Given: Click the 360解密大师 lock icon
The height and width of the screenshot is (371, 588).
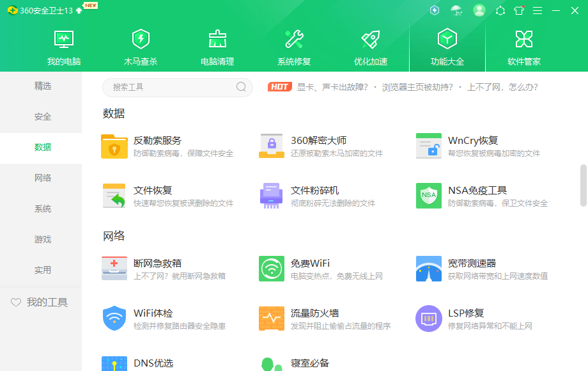Looking at the screenshot, I should click(x=272, y=146).
